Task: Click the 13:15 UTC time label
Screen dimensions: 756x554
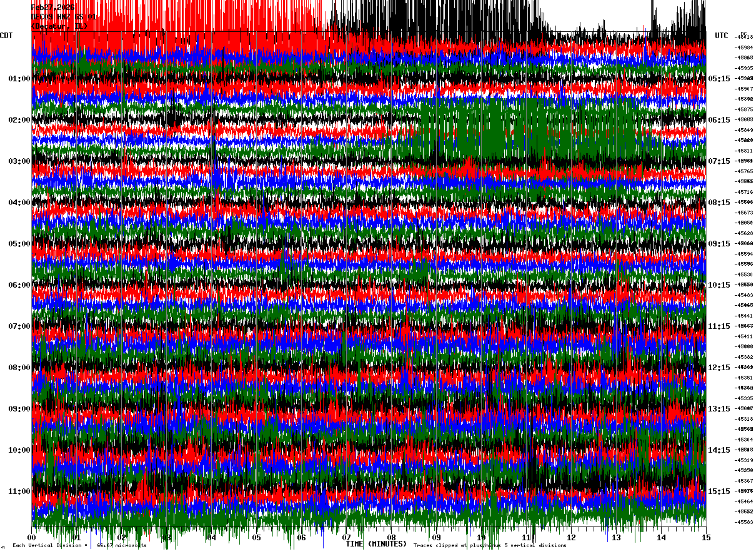Action: point(719,409)
